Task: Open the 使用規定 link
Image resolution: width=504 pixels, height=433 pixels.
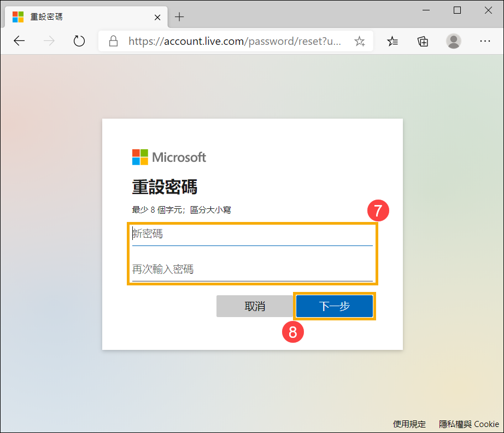Action: point(409,424)
